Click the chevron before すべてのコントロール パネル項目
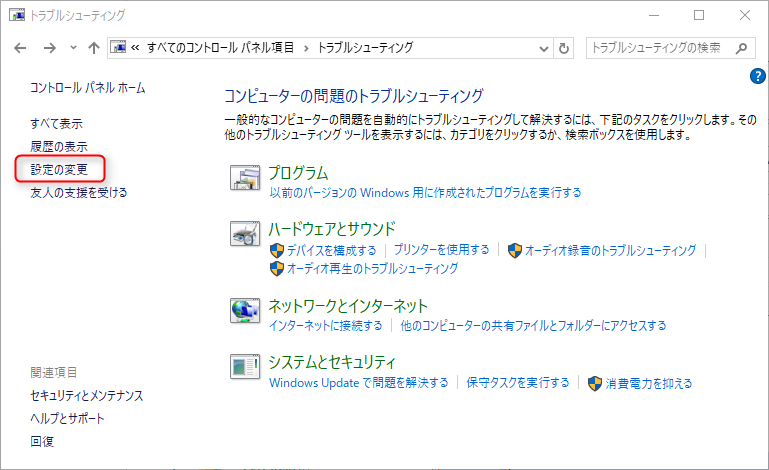Viewport: 769px width, 470px height. click(x=135, y=48)
